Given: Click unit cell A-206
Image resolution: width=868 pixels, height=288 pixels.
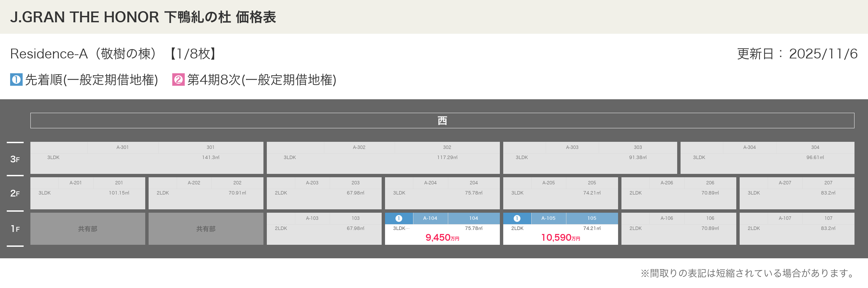Looking at the screenshot, I should (x=679, y=193).
